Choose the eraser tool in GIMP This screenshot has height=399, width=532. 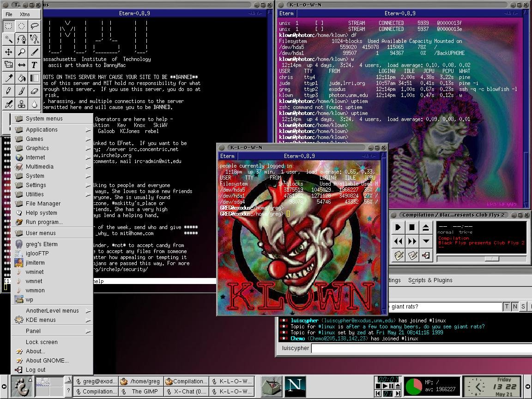34,91
